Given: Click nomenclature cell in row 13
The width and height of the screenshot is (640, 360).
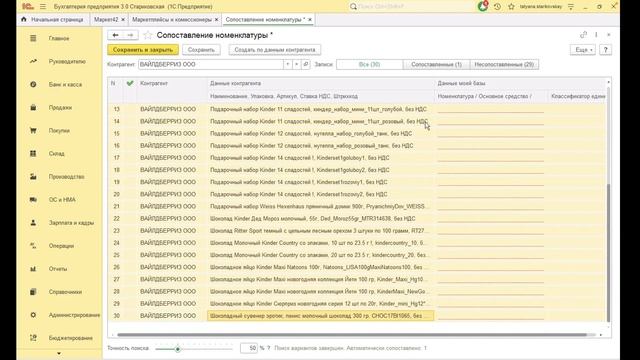Looking at the screenshot, I should (491, 109).
